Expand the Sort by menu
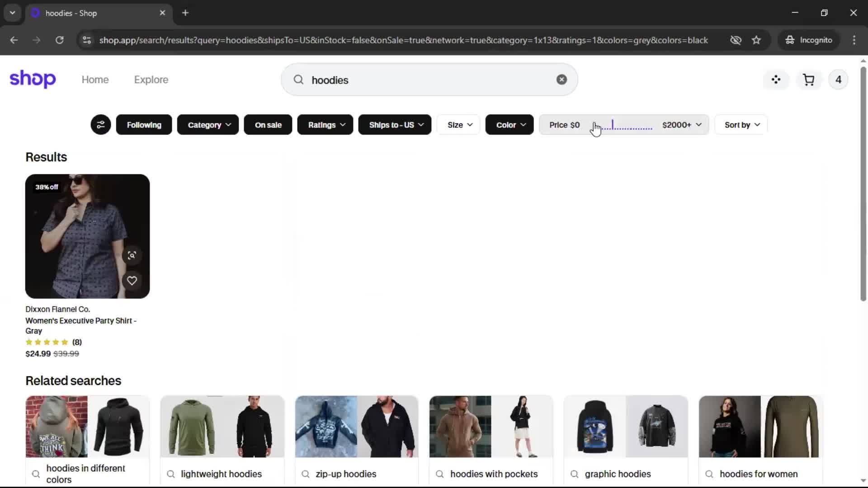Viewport: 868px width, 488px height. pos(741,125)
